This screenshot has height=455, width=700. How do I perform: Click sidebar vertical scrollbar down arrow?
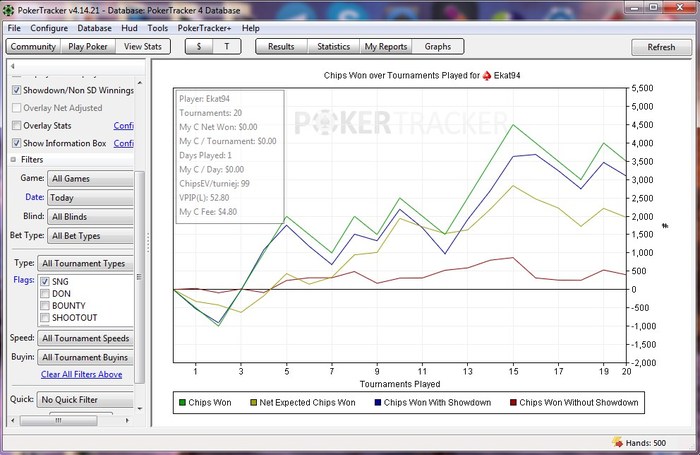(140, 408)
